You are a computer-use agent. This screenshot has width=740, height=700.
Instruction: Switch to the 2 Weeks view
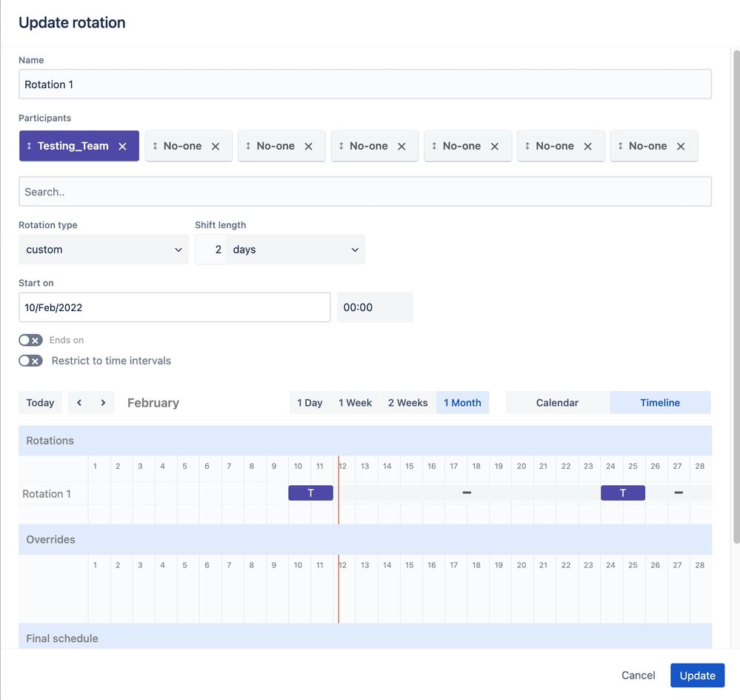tap(407, 403)
